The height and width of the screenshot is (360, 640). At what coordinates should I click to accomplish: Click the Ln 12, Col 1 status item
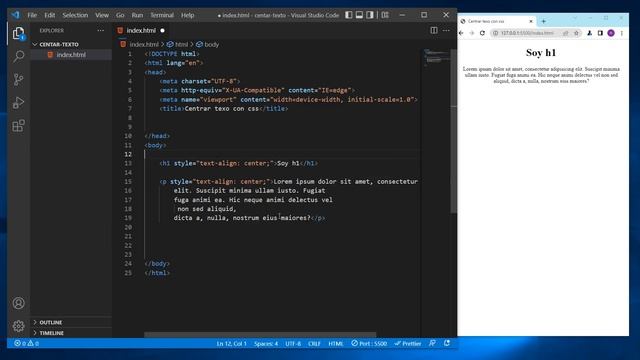click(231, 344)
